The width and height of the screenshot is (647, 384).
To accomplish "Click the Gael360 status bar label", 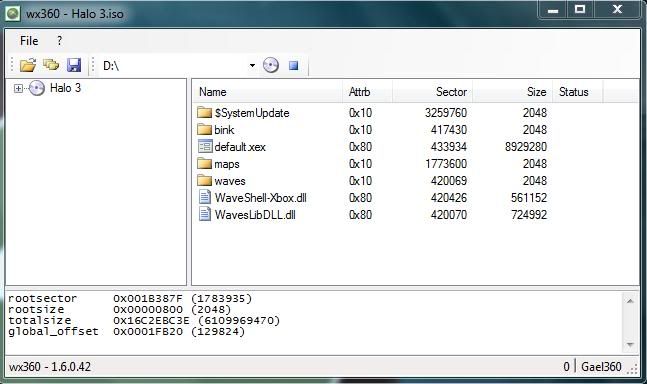I will (x=601, y=367).
